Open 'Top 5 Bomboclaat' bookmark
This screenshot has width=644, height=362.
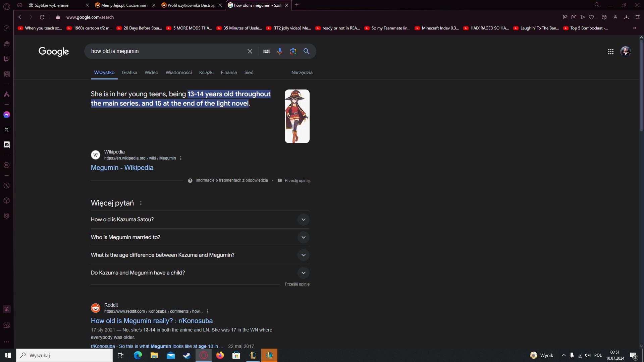pos(586,28)
